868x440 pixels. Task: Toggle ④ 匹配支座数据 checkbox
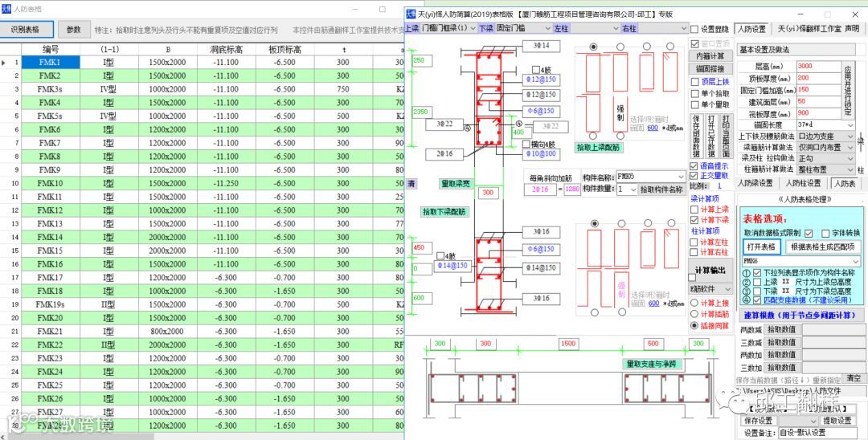point(757,300)
